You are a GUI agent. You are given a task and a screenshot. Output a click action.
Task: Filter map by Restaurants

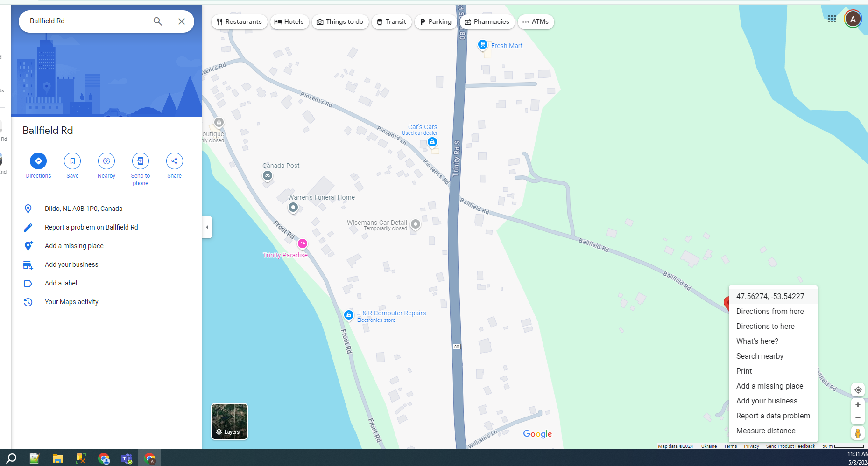239,22
